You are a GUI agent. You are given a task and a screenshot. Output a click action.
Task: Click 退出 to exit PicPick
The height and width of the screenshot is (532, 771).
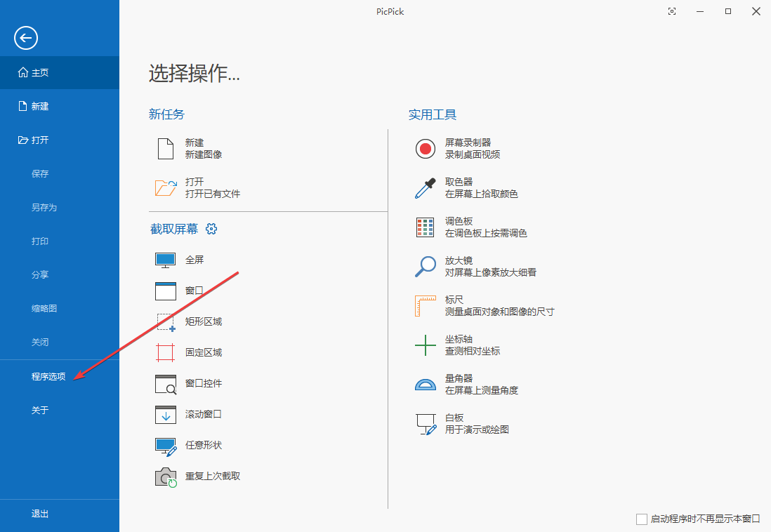tap(40, 513)
